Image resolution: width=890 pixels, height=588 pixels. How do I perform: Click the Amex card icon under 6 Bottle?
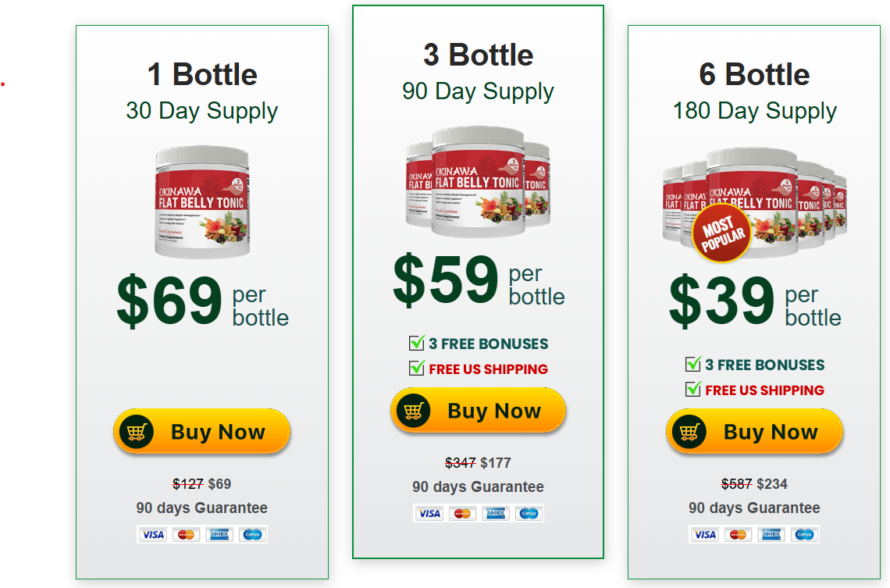tap(771, 534)
